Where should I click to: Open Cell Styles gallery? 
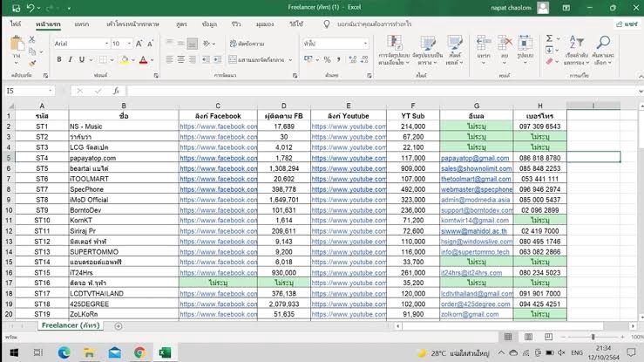coord(455,50)
